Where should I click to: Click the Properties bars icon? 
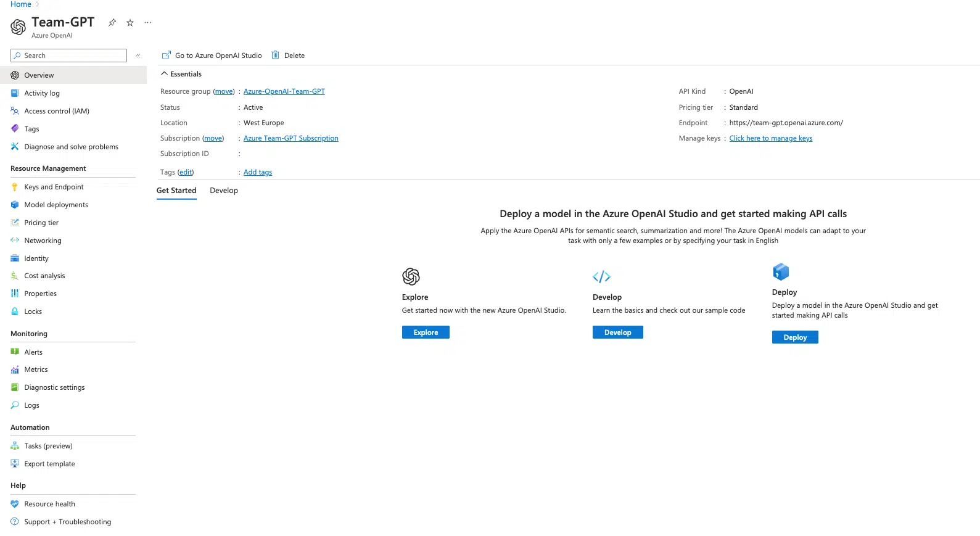tap(15, 294)
